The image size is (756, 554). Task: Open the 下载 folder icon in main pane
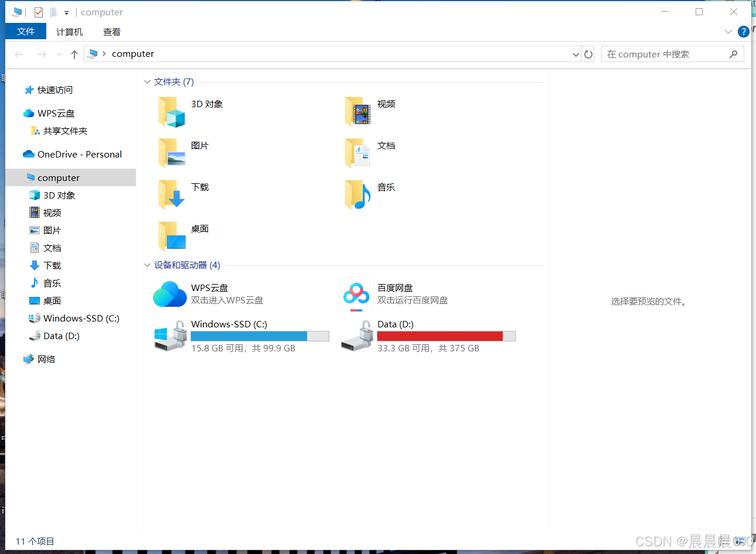pyautogui.click(x=171, y=195)
